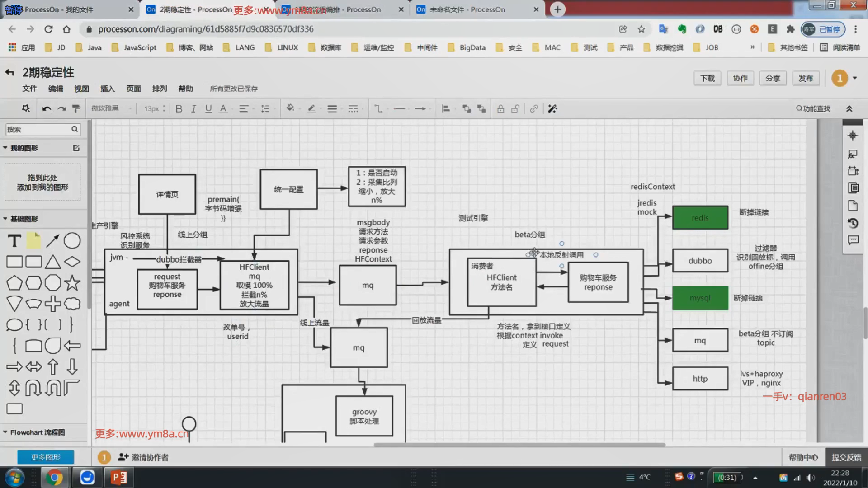Select the star shape in basic shapes
This screenshot has width=868, height=488.
pyautogui.click(x=72, y=283)
